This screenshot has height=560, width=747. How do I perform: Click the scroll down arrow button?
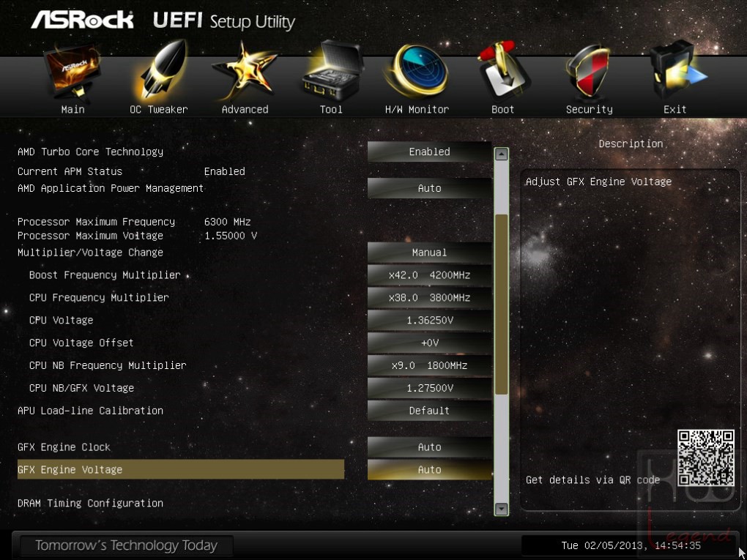pos(501,509)
